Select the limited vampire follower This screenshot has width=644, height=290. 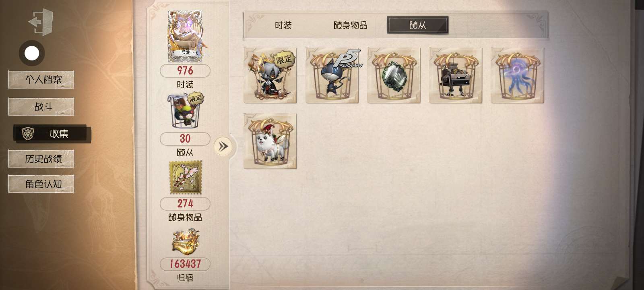pos(270,75)
